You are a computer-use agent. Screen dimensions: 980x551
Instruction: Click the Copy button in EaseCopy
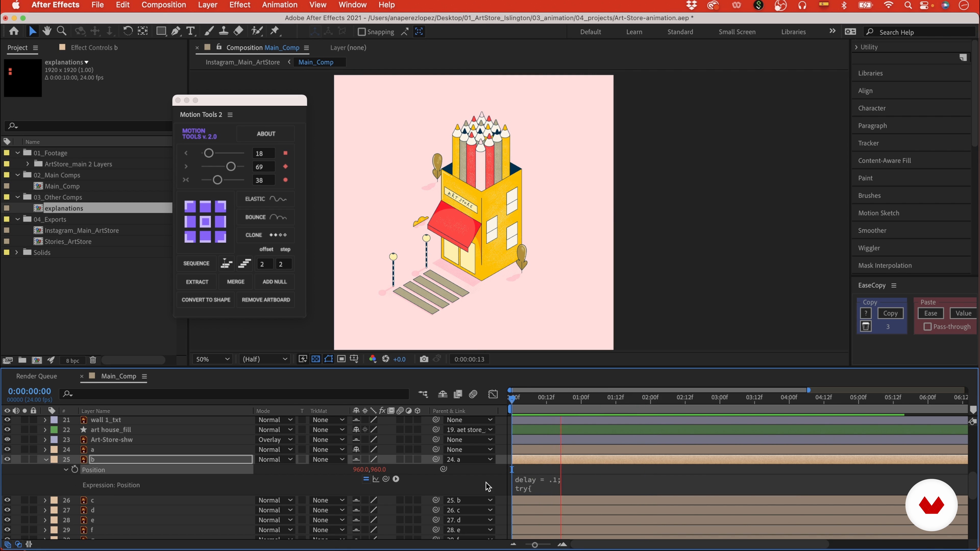click(x=890, y=313)
